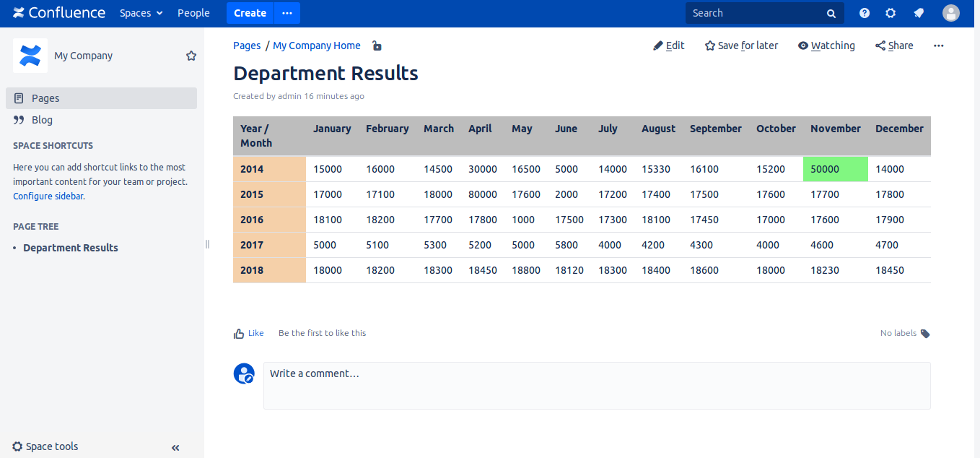Click the search magnifier icon

pyautogui.click(x=831, y=14)
